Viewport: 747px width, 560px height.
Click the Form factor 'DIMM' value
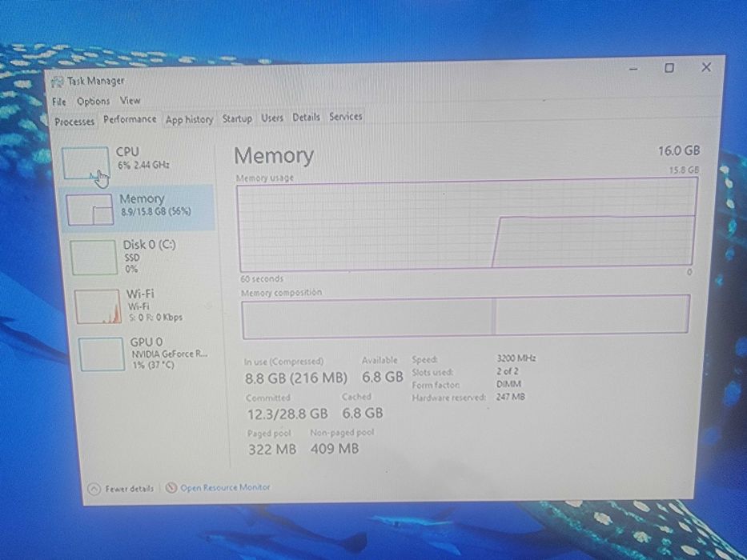click(508, 384)
